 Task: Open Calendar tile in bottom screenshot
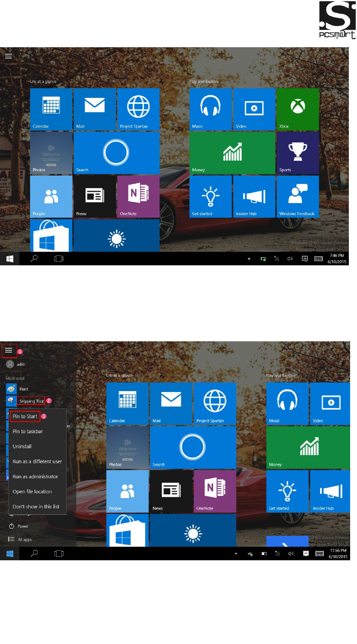click(128, 404)
